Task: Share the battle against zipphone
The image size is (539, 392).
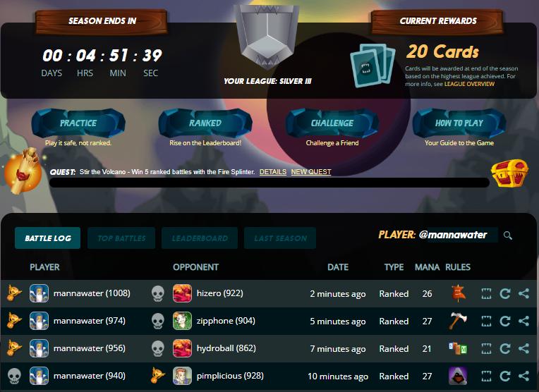Action: click(x=523, y=321)
